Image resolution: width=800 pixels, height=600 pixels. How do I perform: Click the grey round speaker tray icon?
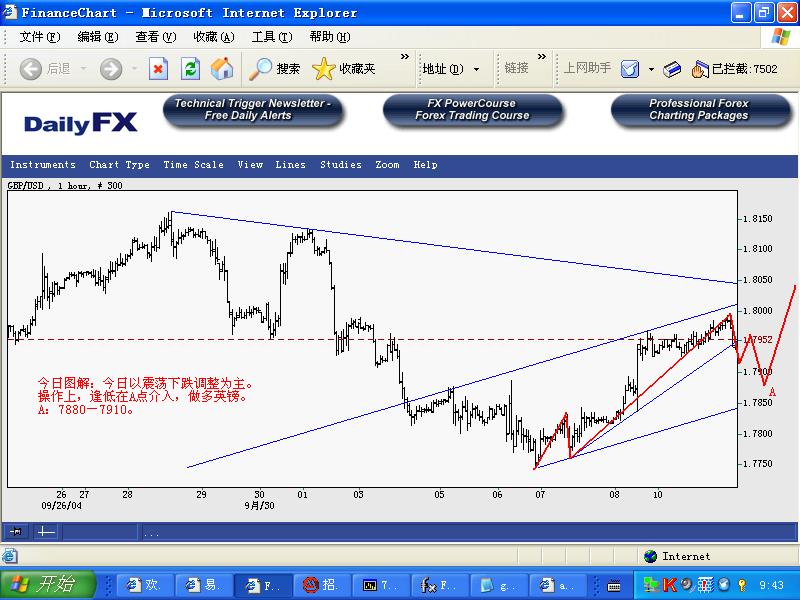687,584
